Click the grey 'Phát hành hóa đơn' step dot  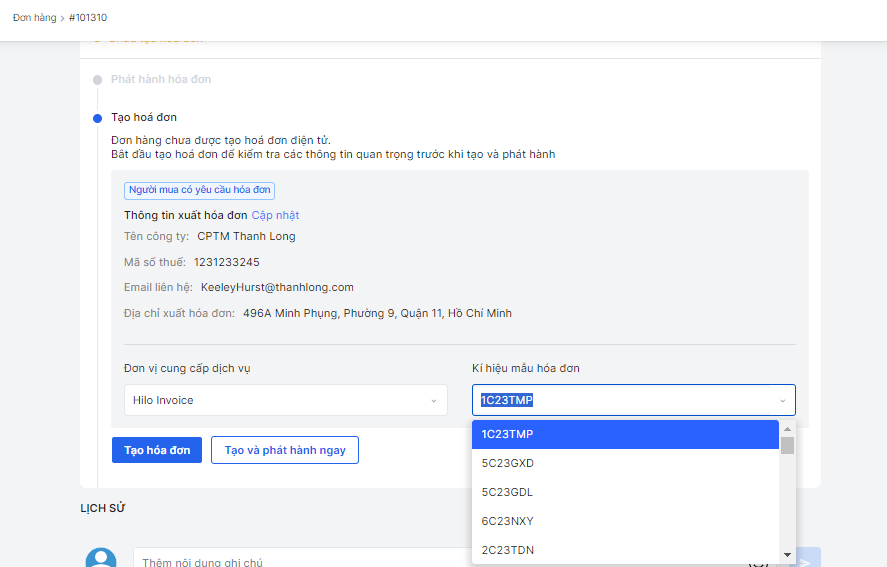(97, 80)
